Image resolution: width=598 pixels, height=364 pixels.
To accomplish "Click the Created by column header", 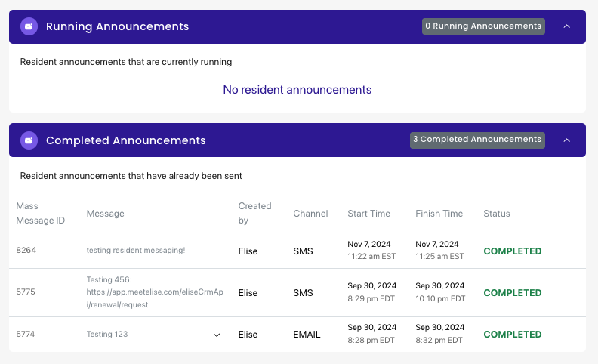I will [x=254, y=213].
